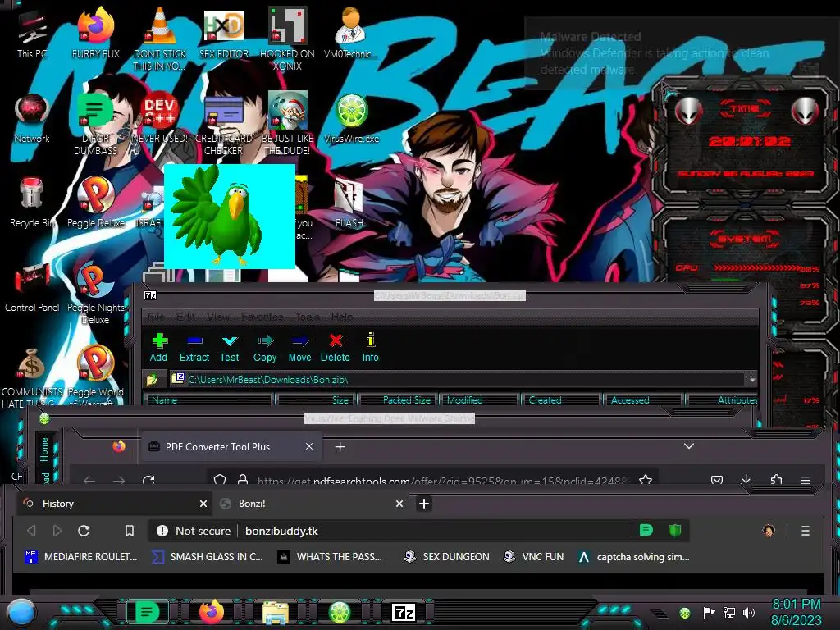Screen dimensions: 840x630
Task: Click the 7z icon on the taskbar
Action: tap(404, 612)
